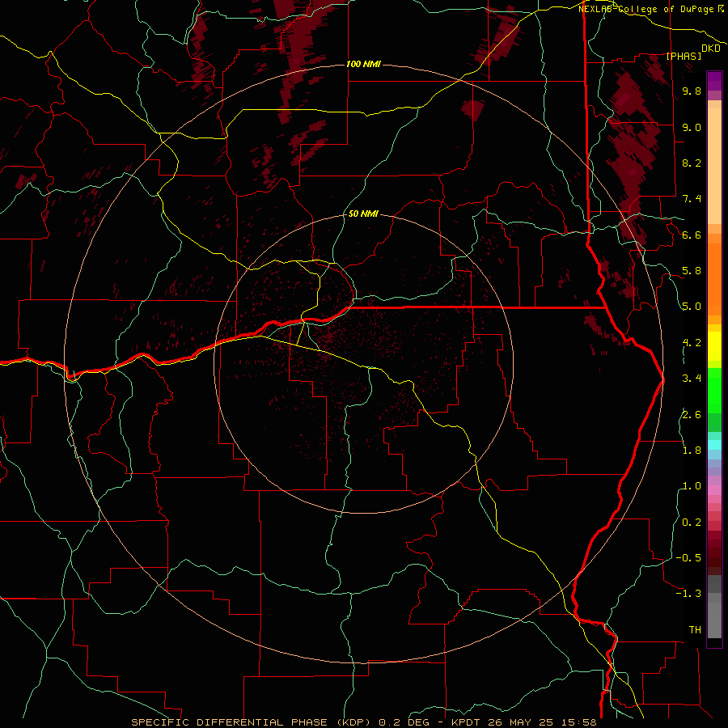Click the 7.4 value on color scale

[692, 199]
